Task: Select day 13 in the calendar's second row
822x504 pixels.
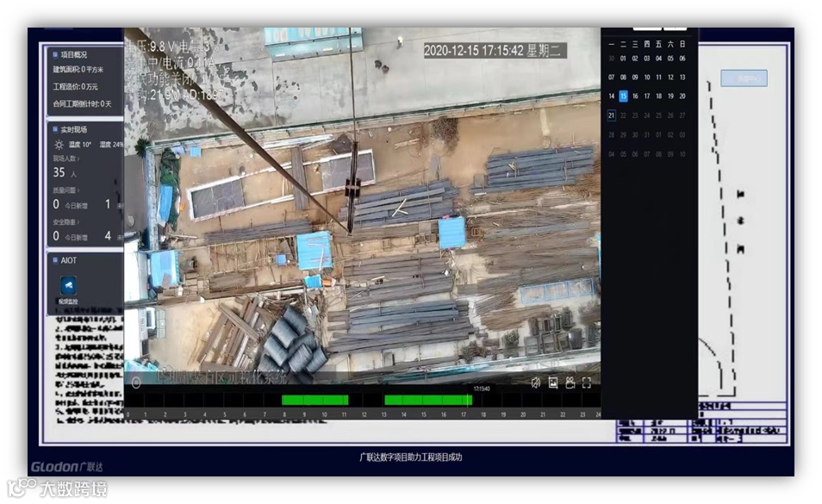Action: click(x=682, y=78)
